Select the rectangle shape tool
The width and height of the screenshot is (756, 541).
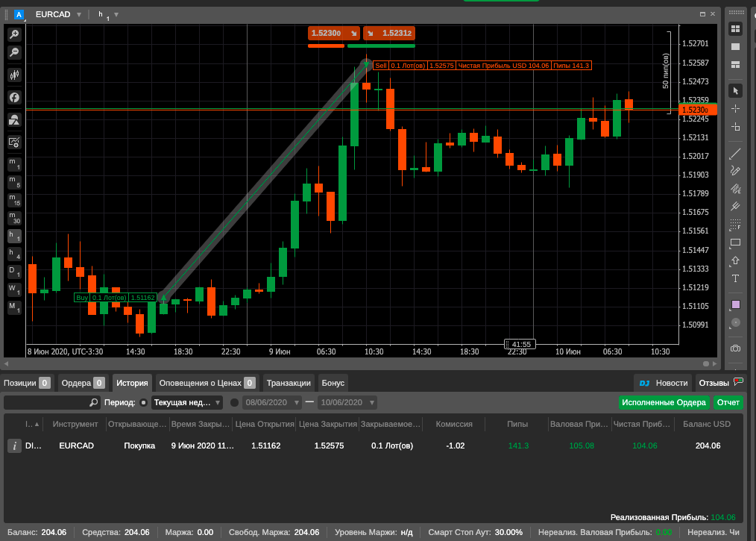[735, 243]
